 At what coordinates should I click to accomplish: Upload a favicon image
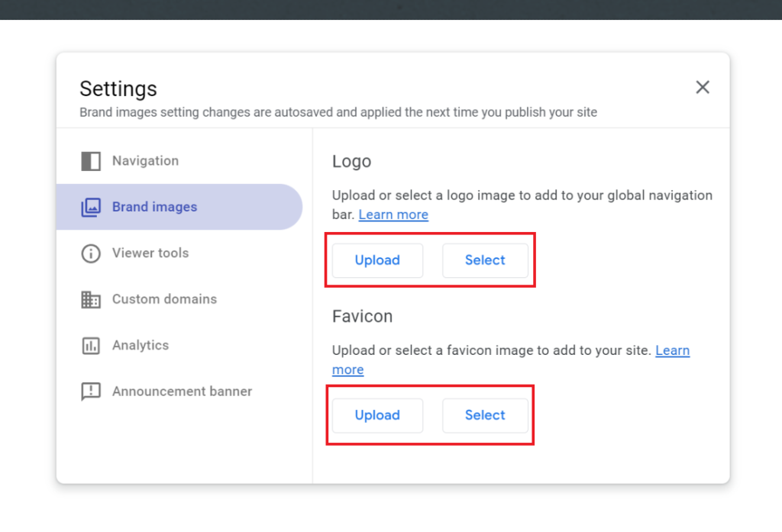377,415
